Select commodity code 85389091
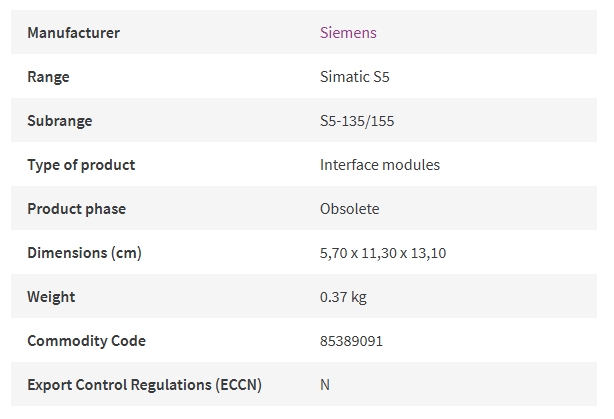The image size is (614, 419). (351, 341)
